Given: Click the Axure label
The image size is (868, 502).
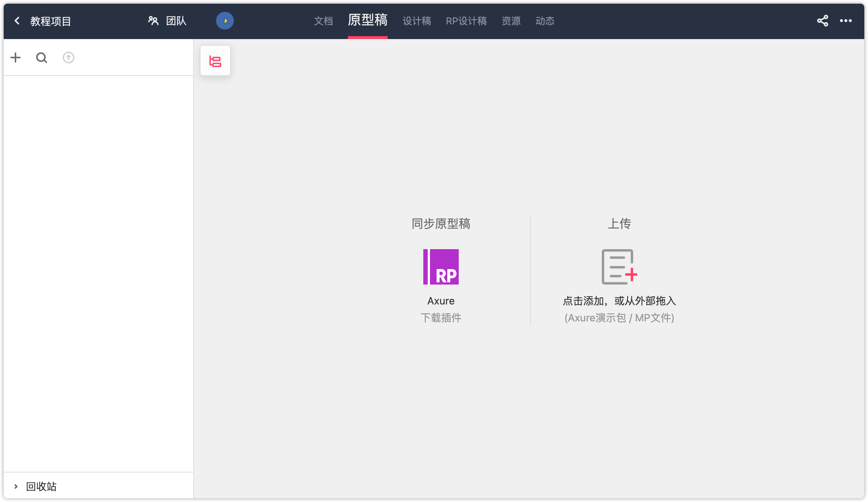Looking at the screenshot, I should [441, 301].
